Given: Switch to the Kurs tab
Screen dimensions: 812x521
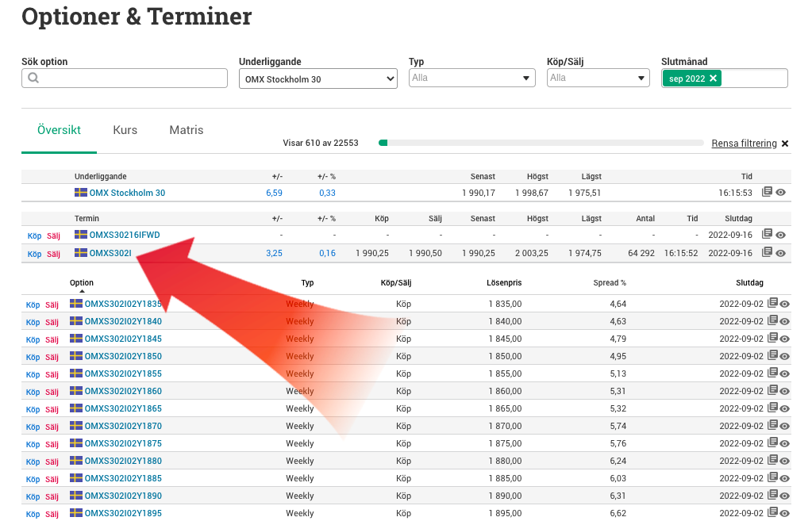Looking at the screenshot, I should point(125,130).
